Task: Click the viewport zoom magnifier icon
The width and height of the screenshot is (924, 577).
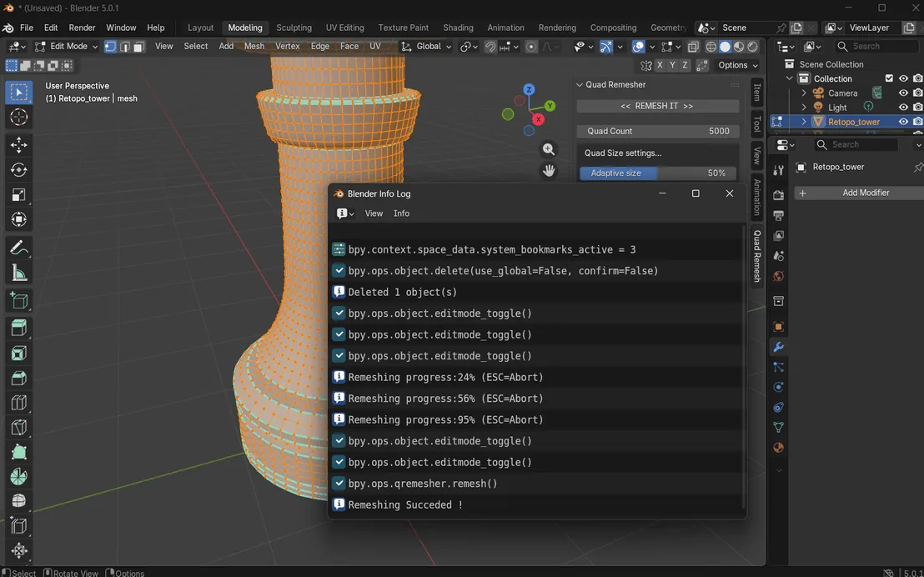Action: point(549,149)
